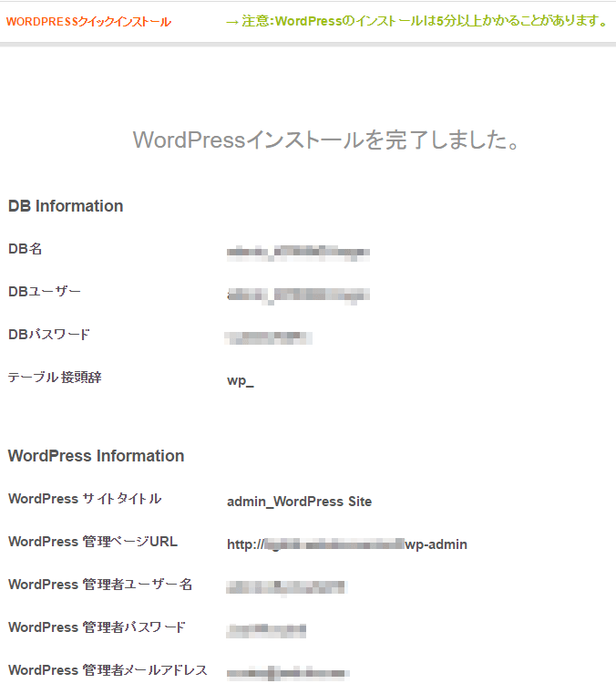Click the blurred DB名 value
The image size is (616, 694).
click(x=298, y=253)
